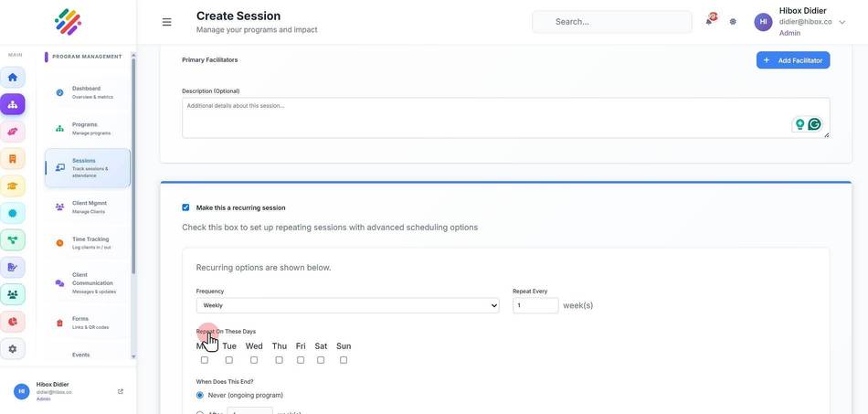Uncheck Make this a recurring session
The width and height of the screenshot is (868, 414).
click(x=185, y=207)
